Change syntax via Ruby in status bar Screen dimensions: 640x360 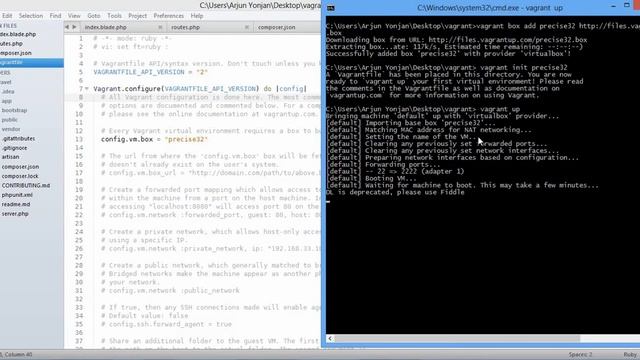630,354
